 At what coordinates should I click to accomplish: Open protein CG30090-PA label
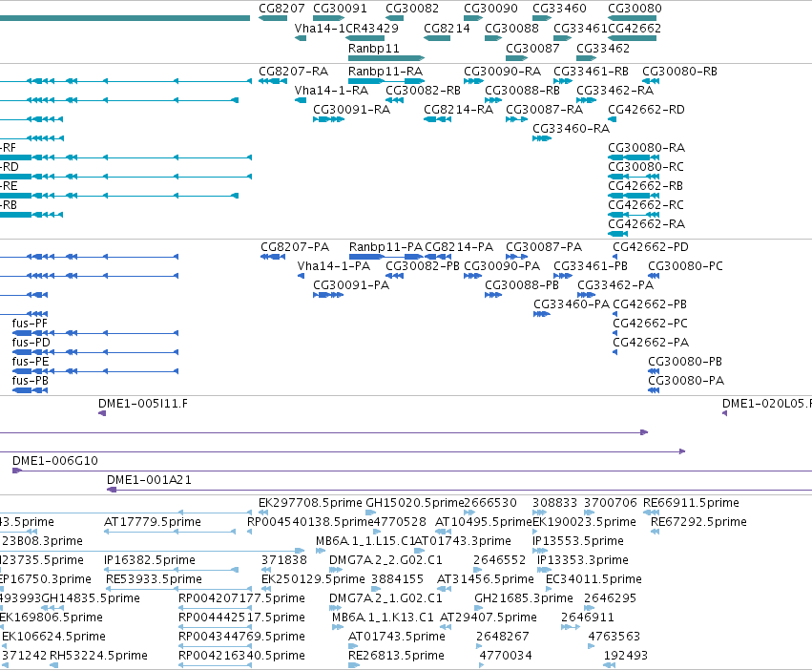[x=502, y=266]
